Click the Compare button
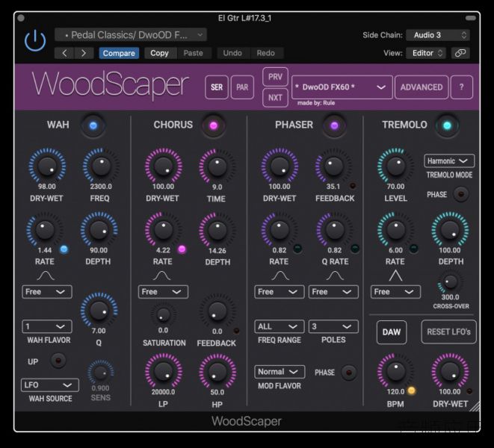This screenshot has width=494, height=448. click(x=119, y=53)
